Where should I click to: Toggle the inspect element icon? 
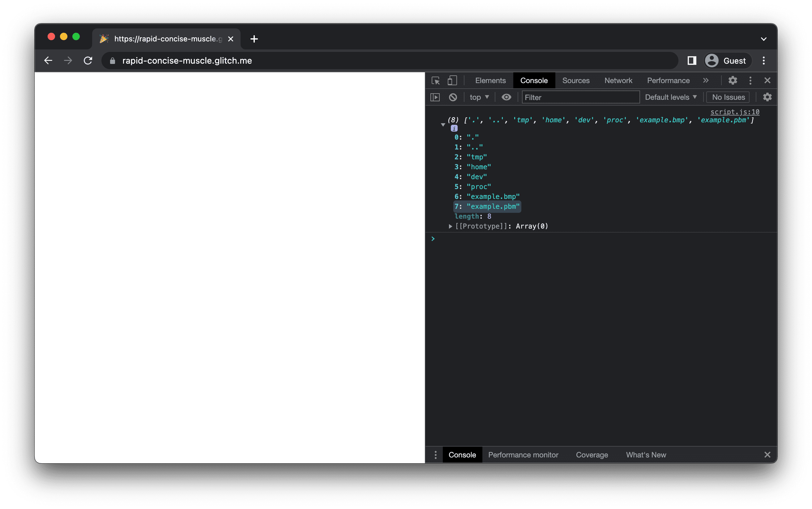point(438,80)
